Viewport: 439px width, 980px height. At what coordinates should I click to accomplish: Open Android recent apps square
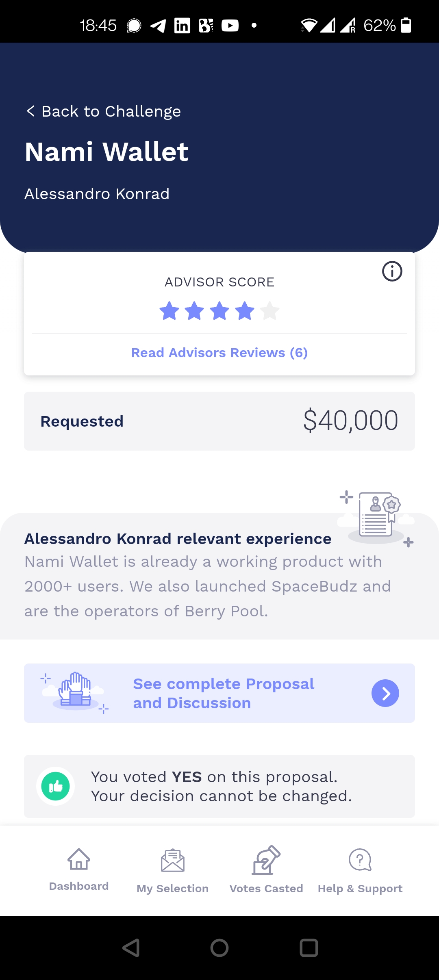coord(309,948)
